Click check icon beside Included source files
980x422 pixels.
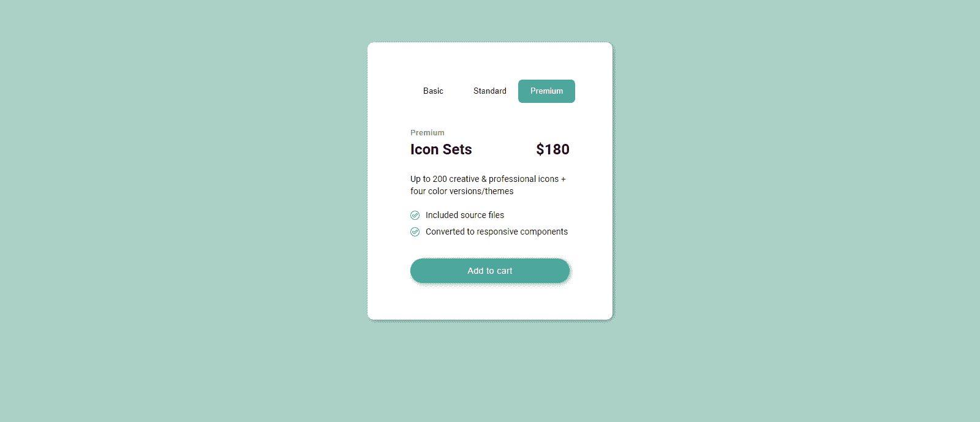tap(415, 215)
